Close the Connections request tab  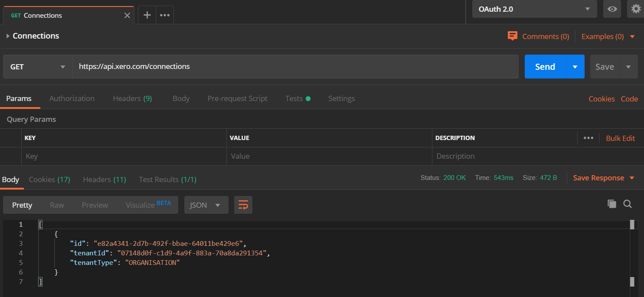tap(127, 15)
